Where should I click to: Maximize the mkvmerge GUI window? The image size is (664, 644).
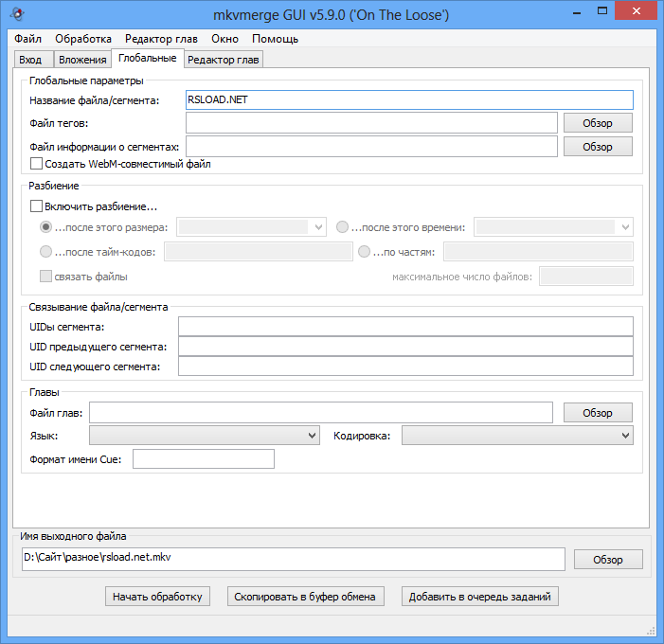[601, 11]
